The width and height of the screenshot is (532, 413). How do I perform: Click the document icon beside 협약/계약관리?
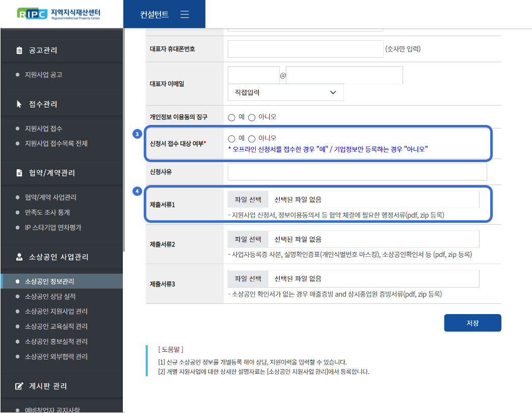pyautogui.click(x=19, y=173)
